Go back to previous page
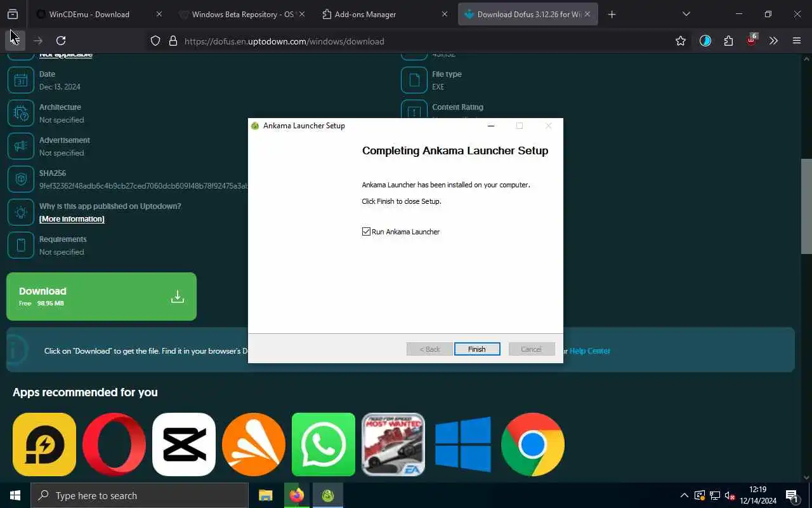This screenshot has width=812, height=508. coord(14,41)
